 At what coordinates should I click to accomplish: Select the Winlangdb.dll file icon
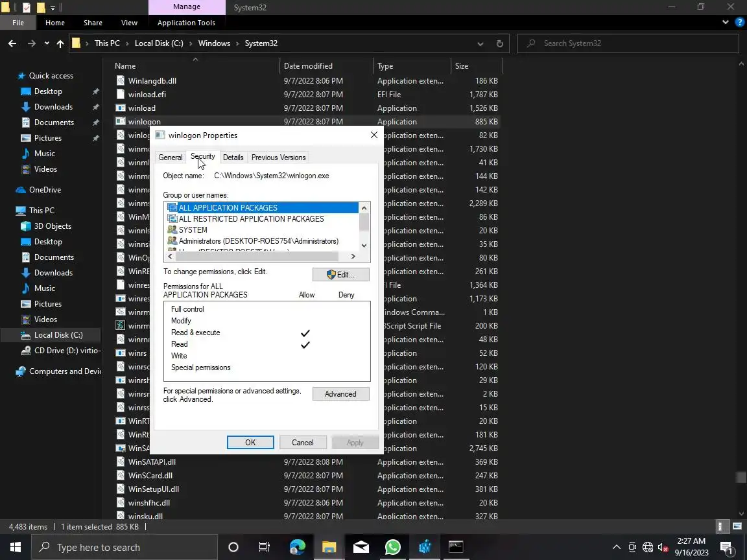121,81
